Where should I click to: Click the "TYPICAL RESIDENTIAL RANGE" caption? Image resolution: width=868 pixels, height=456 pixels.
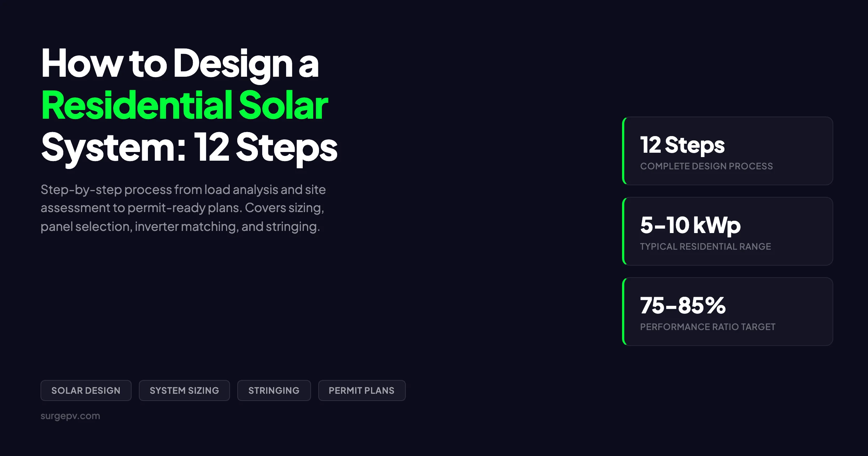coord(705,246)
